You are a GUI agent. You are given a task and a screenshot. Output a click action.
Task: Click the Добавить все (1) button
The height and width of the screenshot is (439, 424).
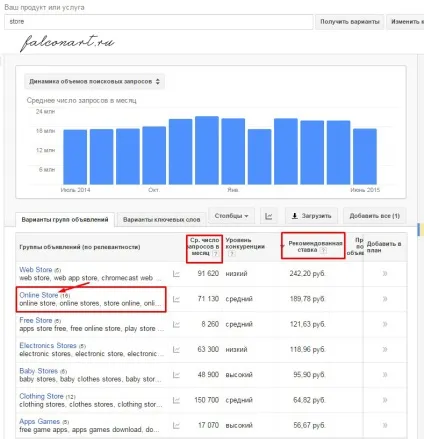click(x=375, y=216)
